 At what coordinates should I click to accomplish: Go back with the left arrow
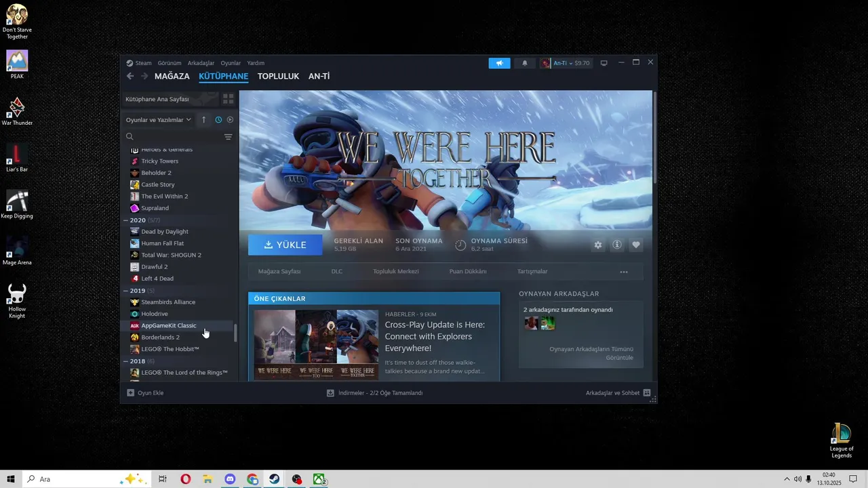pos(130,77)
